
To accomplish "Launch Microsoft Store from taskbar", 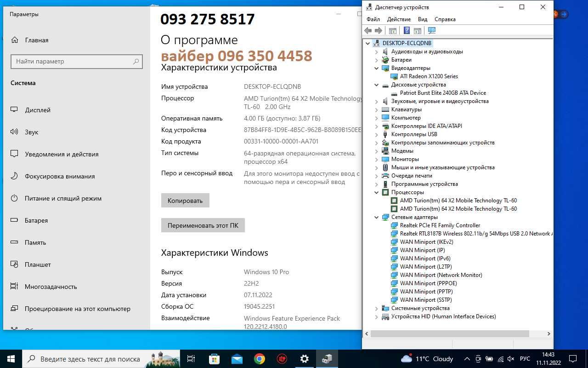I will pyautogui.click(x=214, y=359).
